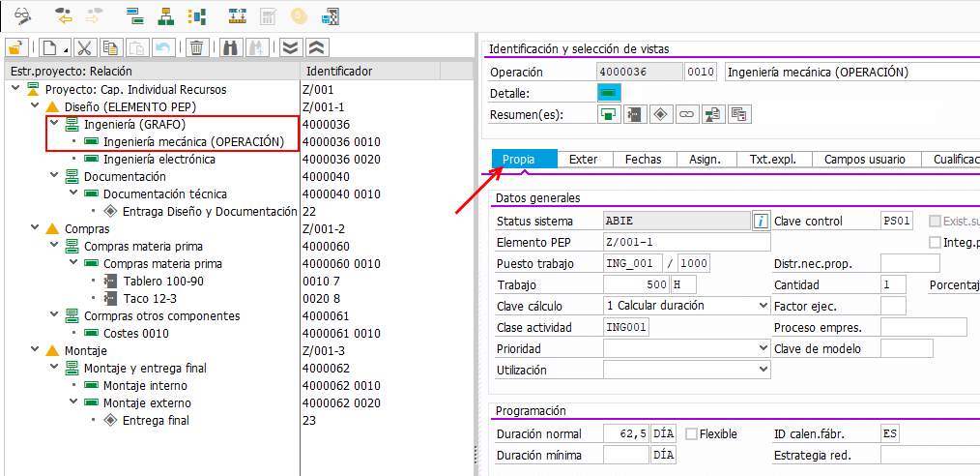
Task: Click the Duración mínima input field
Action: click(x=626, y=456)
